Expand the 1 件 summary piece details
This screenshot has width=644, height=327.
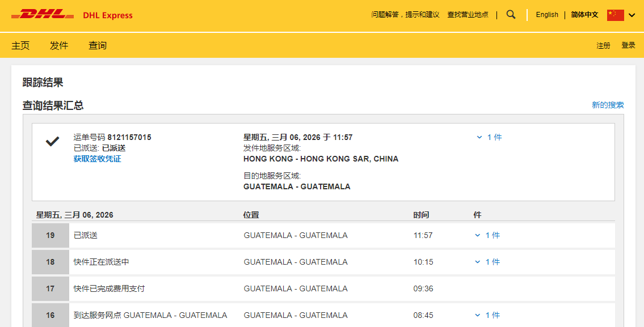tap(489, 137)
